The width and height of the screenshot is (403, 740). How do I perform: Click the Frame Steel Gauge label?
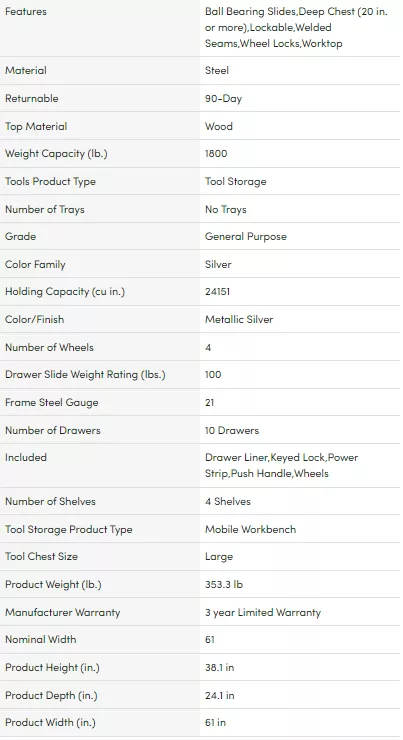[51, 403]
